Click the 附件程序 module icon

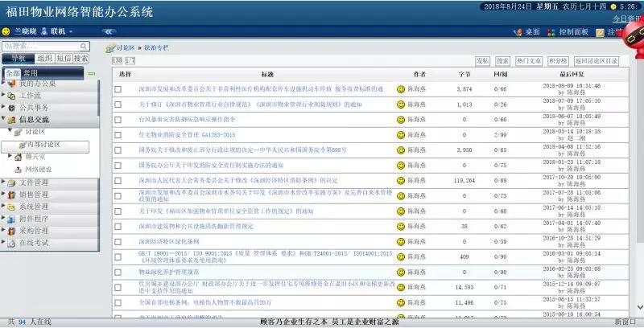pyautogui.click(x=12, y=219)
